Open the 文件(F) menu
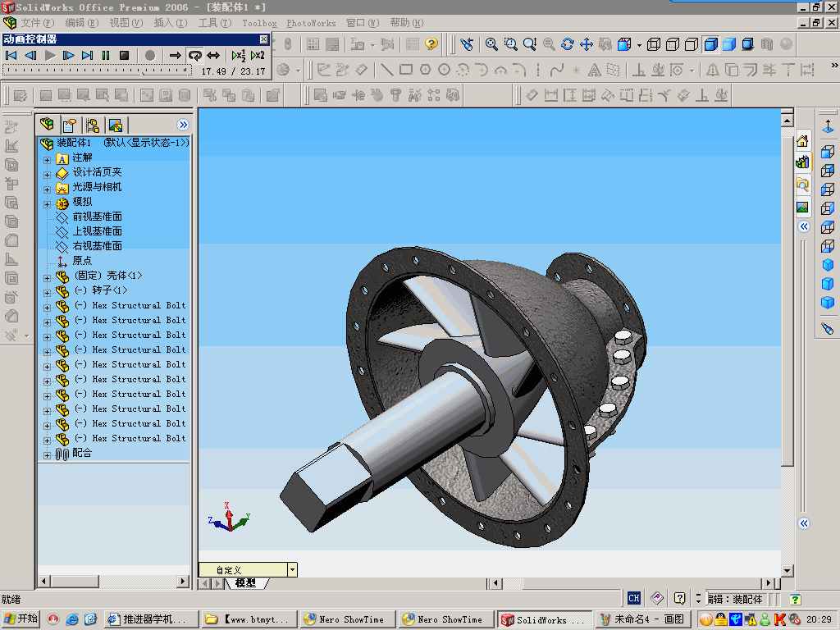840x630 pixels. (38, 23)
